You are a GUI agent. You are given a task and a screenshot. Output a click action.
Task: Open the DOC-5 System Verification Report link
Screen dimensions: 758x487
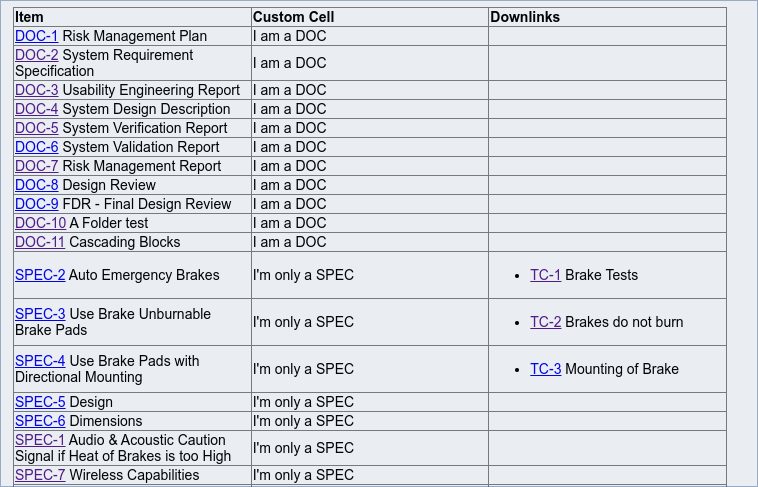pyautogui.click(x=36, y=128)
